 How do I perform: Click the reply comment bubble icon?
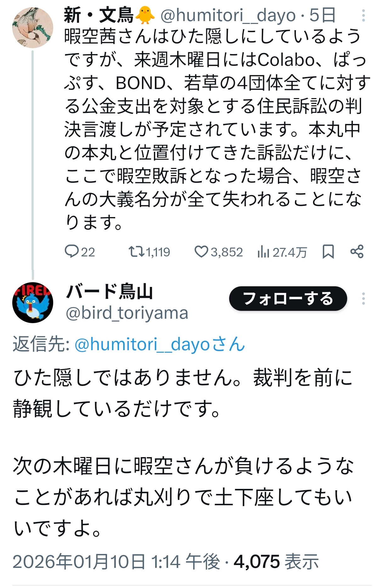tap(72, 251)
